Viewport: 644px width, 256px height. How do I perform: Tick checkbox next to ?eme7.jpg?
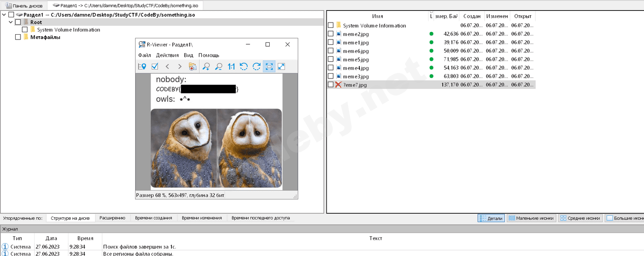pyautogui.click(x=331, y=85)
